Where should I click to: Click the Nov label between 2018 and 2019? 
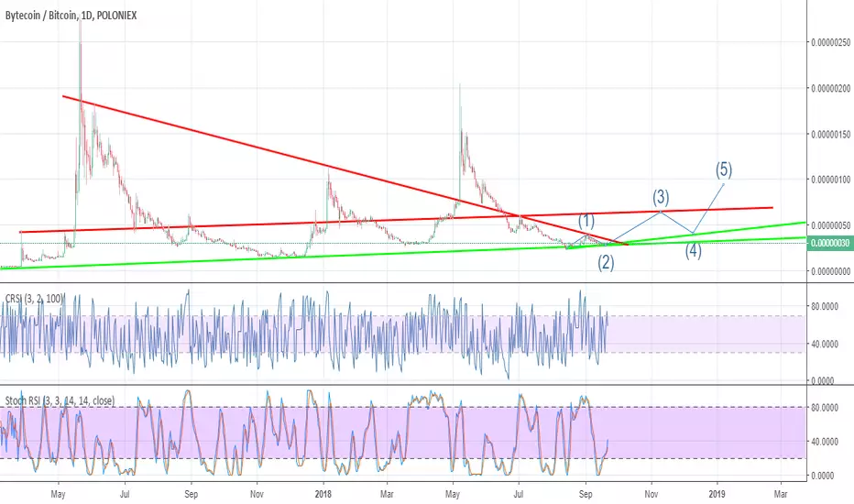click(651, 494)
